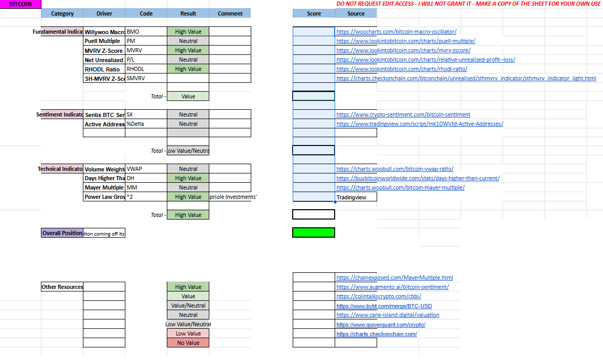603x364 pixels.
Task: Open the chainexposed MayerMultiple hyperlink
Action: tap(394, 278)
